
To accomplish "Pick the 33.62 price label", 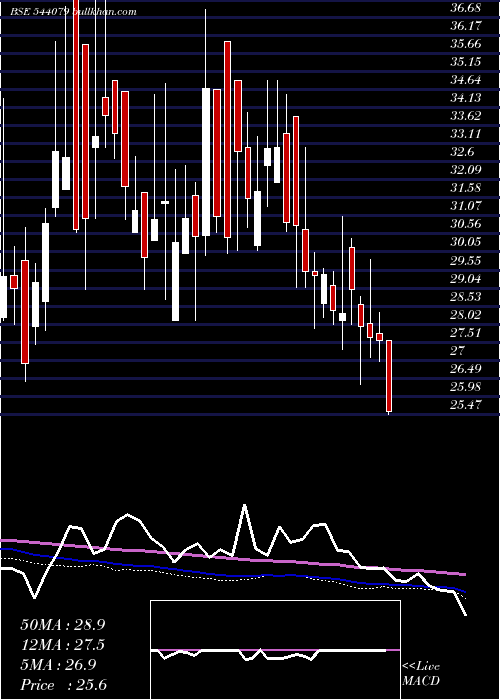I will point(466,116).
